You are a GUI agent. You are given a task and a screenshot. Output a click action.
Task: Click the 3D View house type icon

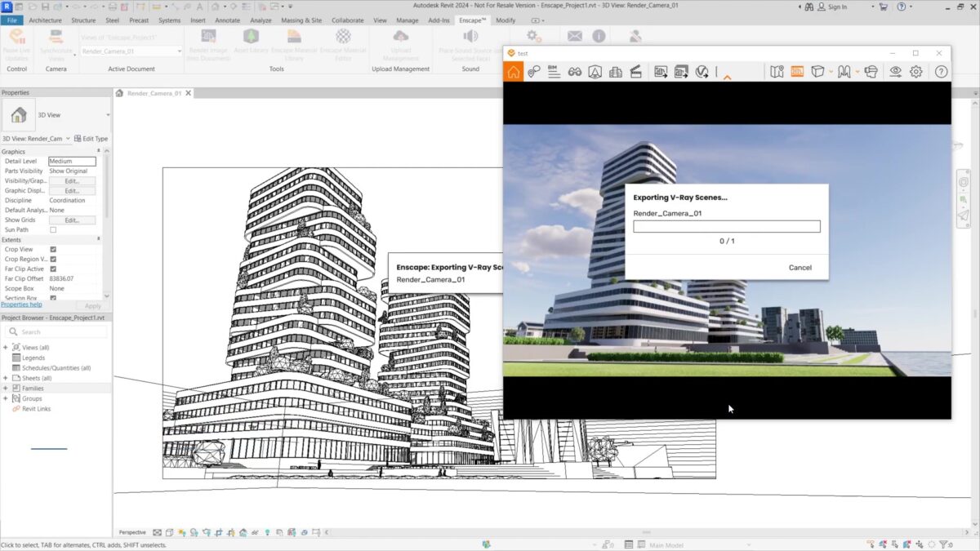click(x=18, y=115)
